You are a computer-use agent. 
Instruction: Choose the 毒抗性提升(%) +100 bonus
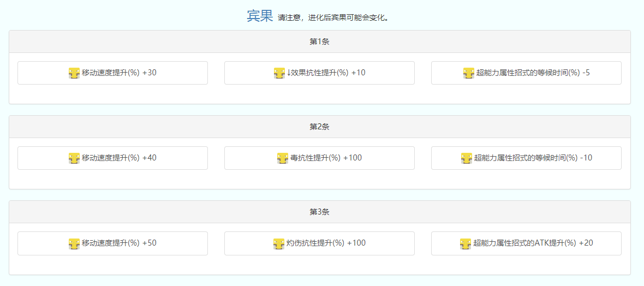point(319,158)
